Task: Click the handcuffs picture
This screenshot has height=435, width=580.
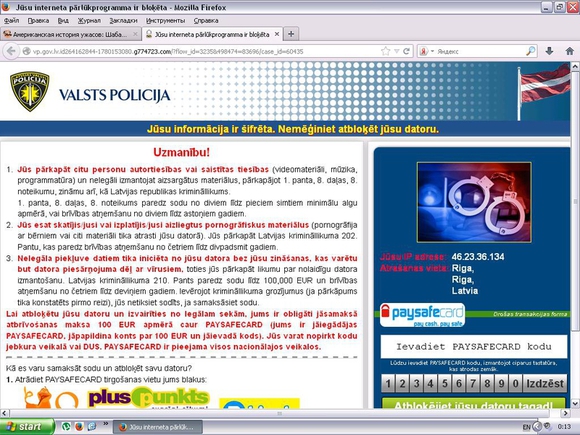Action: pos(474,202)
